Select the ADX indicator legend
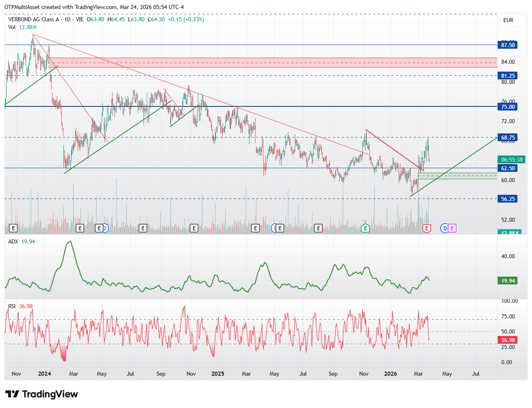 22,241
